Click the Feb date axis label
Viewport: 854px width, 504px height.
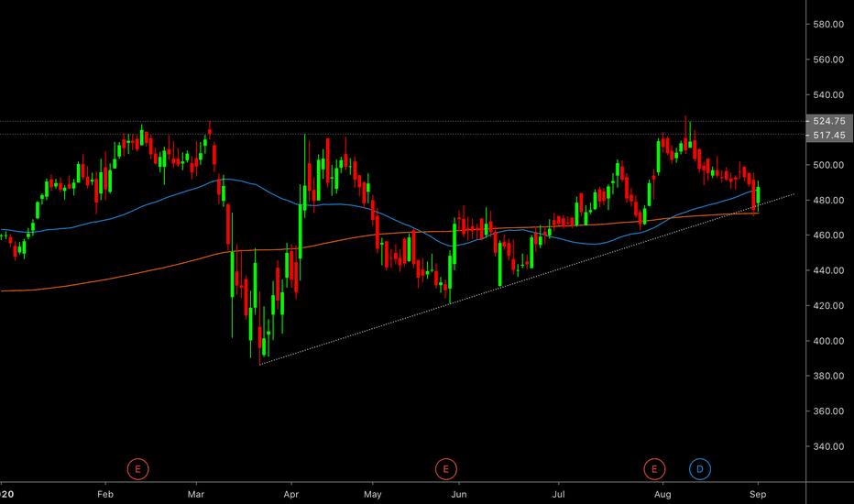[x=105, y=494]
